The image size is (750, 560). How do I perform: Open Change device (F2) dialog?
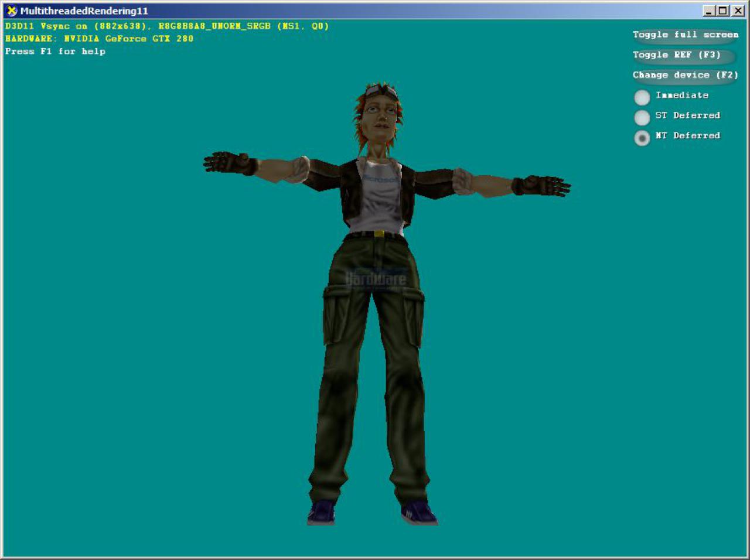(x=684, y=76)
